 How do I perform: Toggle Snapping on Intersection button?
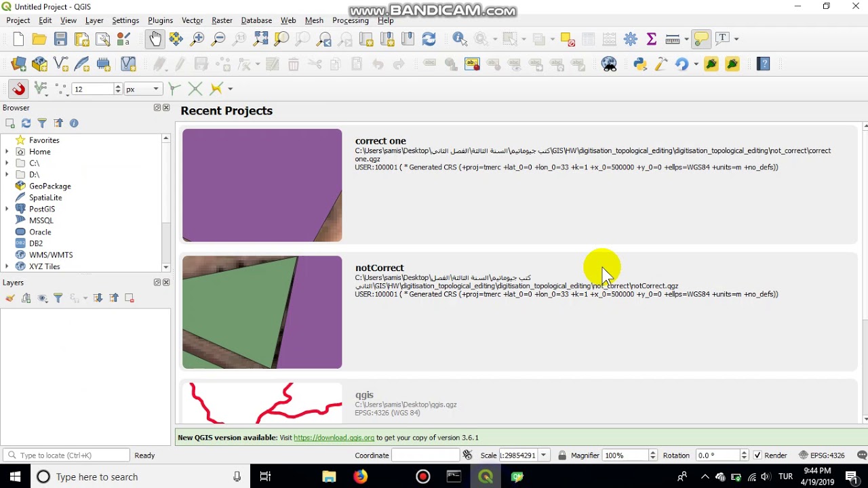[x=195, y=89]
